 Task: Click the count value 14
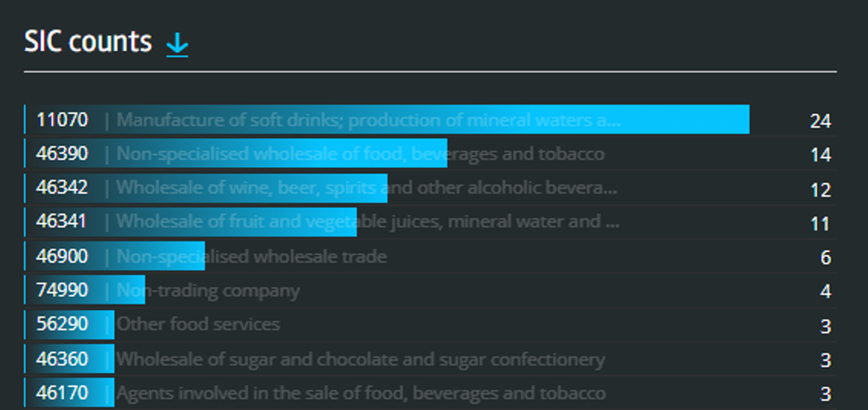point(820,155)
